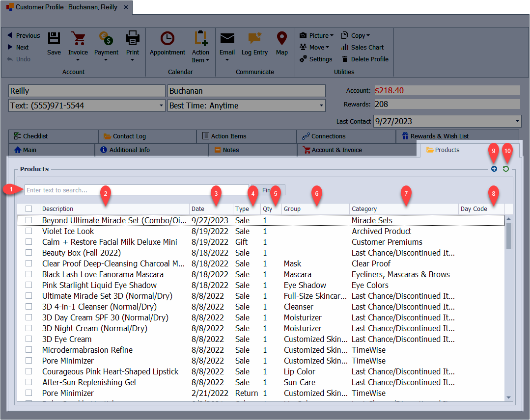Close the Customer Profile tab
This screenshot has width=530, height=420.
126,7
